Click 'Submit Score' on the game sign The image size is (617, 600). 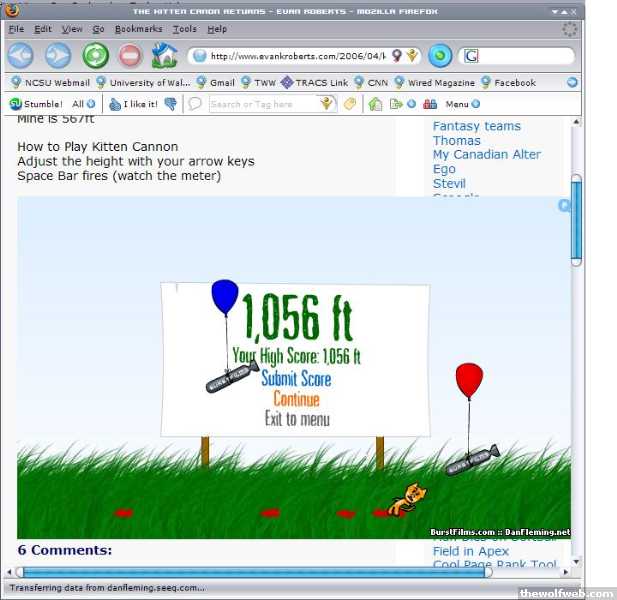pos(296,379)
